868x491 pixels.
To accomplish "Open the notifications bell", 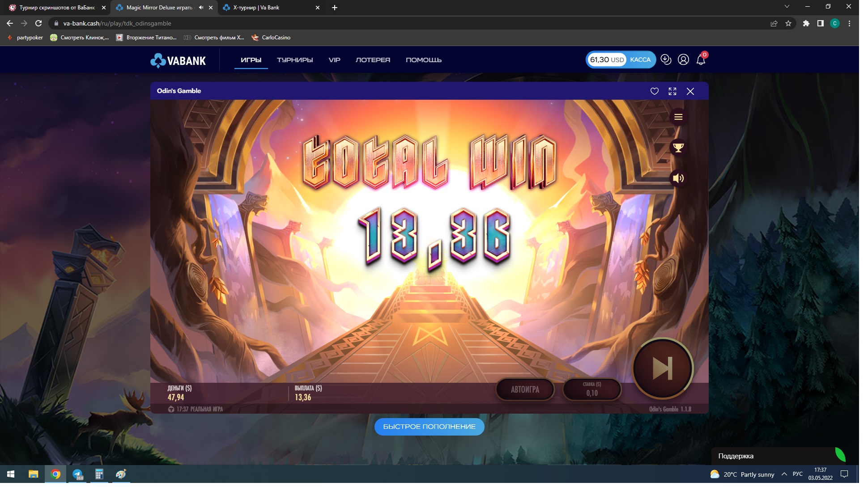I will [x=701, y=60].
